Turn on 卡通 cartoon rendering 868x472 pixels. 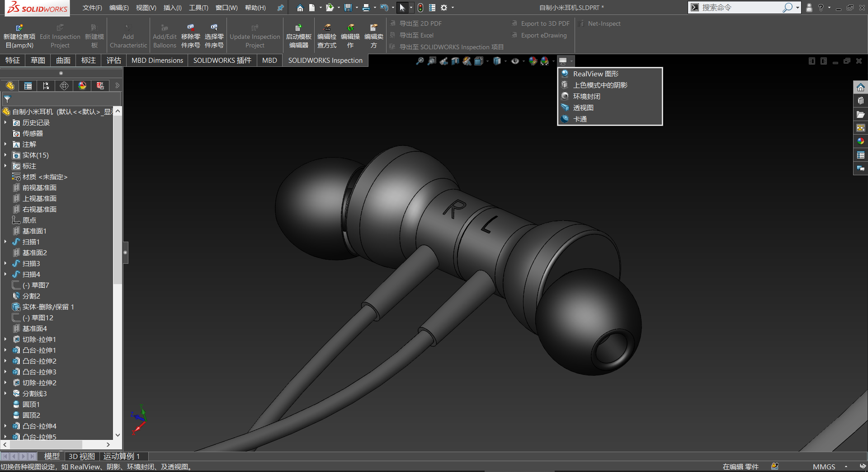(x=580, y=119)
